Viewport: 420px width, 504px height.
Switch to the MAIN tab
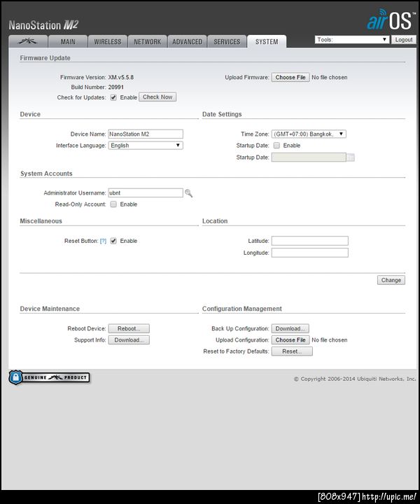68,41
